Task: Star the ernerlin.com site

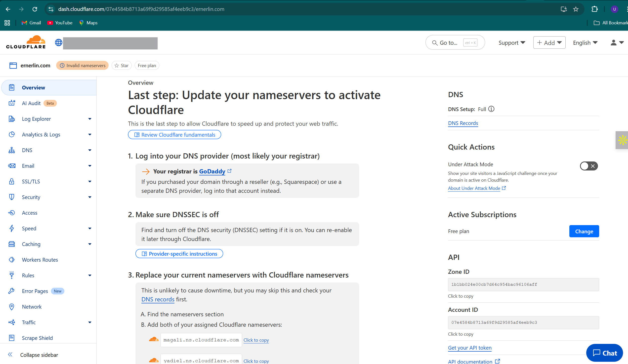Action: (121, 65)
